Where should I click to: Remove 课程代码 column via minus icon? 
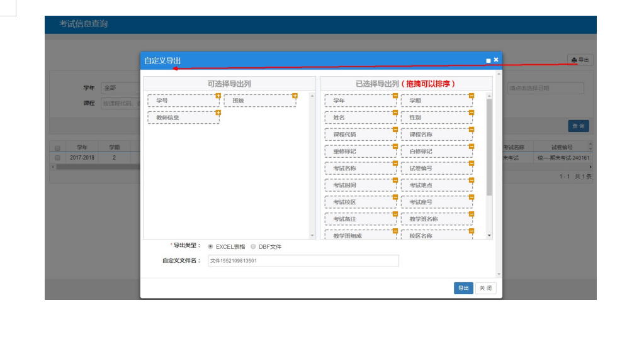(395, 130)
